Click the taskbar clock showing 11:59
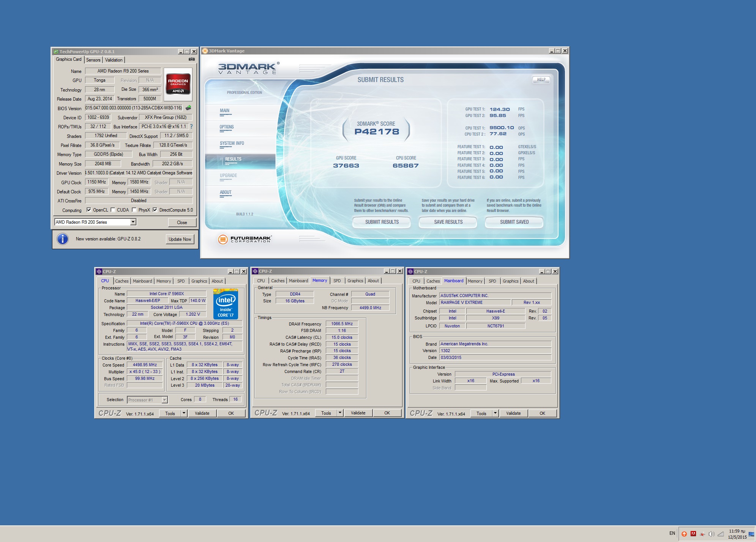 click(x=737, y=534)
